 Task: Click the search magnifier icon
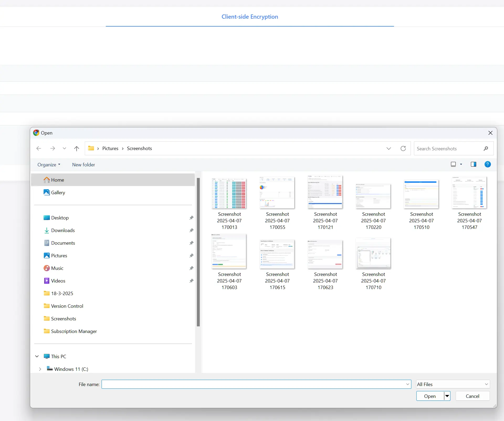pyautogui.click(x=486, y=148)
